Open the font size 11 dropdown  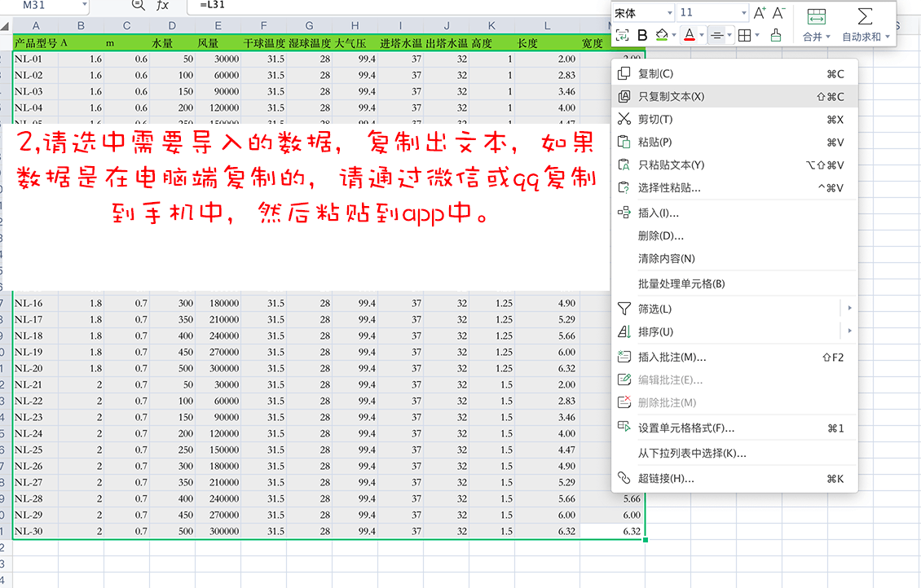point(743,13)
